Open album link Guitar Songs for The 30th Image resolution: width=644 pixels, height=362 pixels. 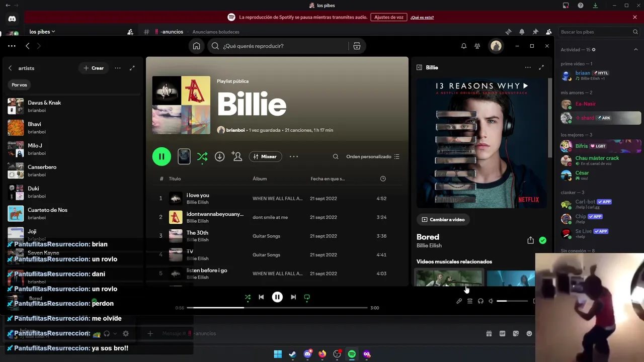(266, 236)
